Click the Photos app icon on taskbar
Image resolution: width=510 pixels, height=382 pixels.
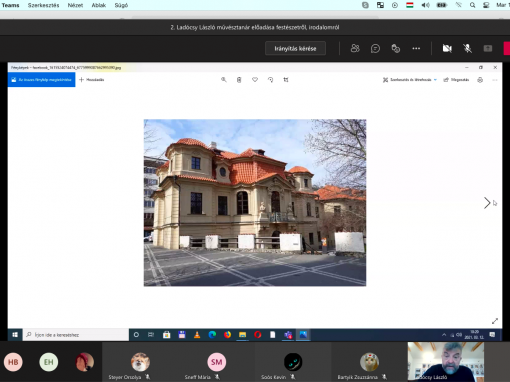(303, 335)
